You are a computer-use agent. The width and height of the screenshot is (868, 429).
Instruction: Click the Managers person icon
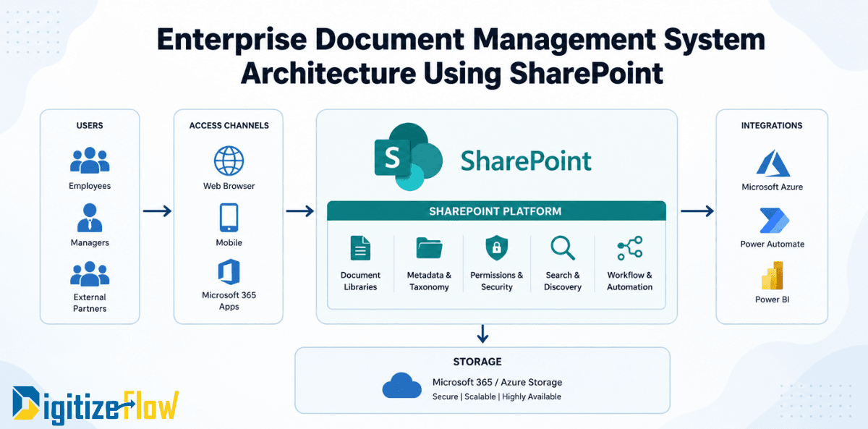coord(90,217)
